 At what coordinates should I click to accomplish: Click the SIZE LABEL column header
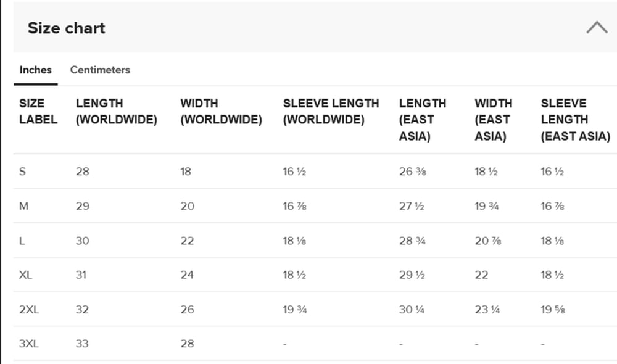click(x=38, y=112)
